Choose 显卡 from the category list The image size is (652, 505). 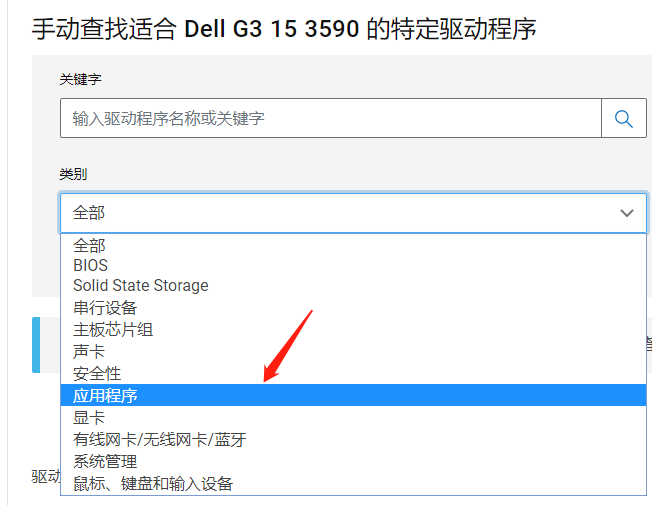pos(89,417)
